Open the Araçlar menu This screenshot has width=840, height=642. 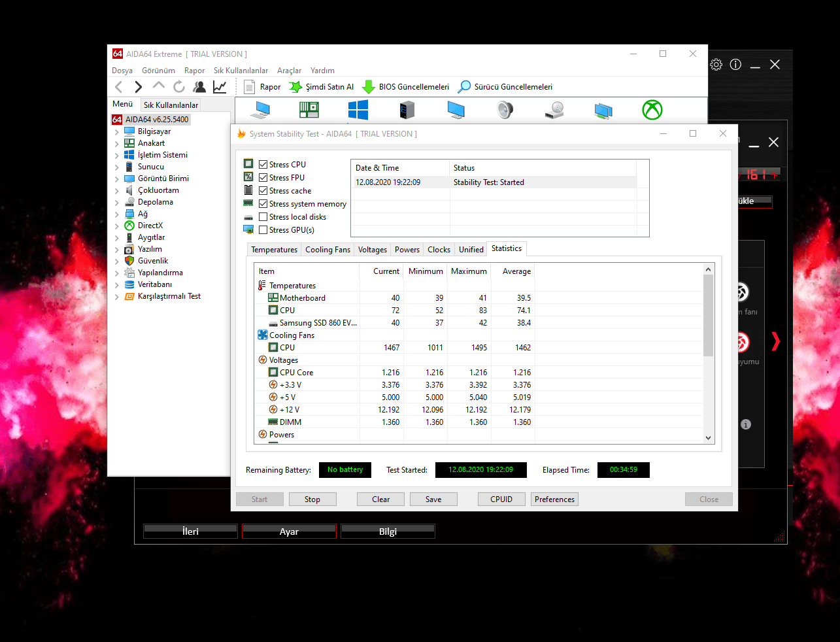pyautogui.click(x=289, y=71)
